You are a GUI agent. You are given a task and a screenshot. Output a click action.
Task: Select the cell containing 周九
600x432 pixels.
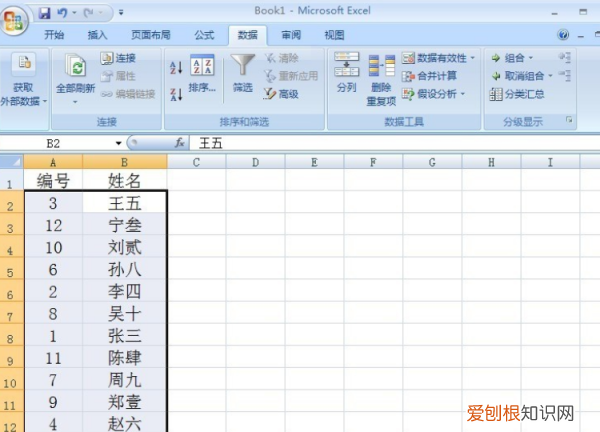[125, 380]
